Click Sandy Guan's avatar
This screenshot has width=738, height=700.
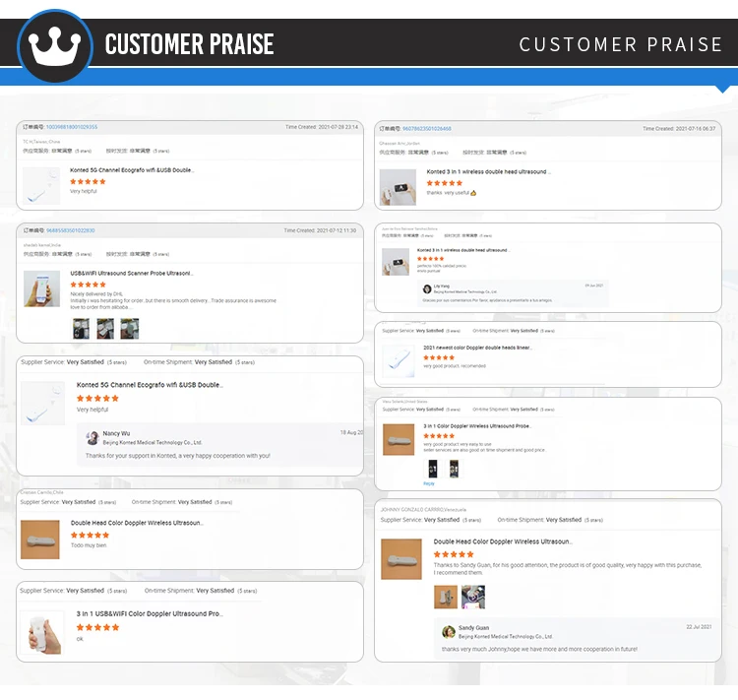click(449, 632)
